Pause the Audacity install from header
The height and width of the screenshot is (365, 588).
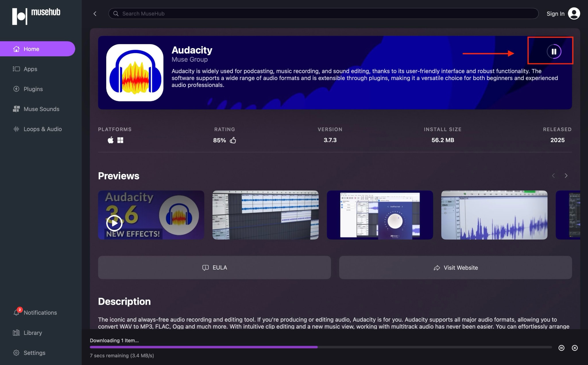(x=554, y=52)
